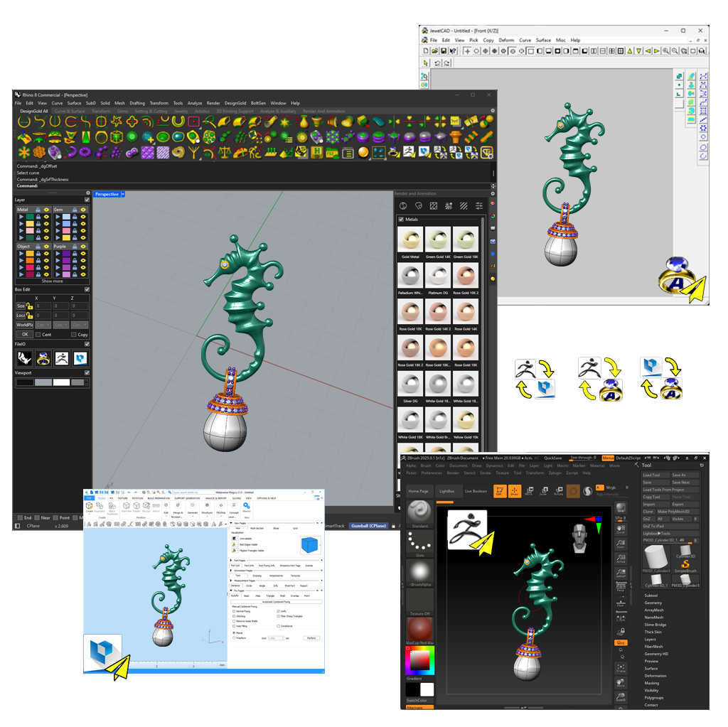
Task: Click ZBrush Draw mode button
Action: point(515,490)
